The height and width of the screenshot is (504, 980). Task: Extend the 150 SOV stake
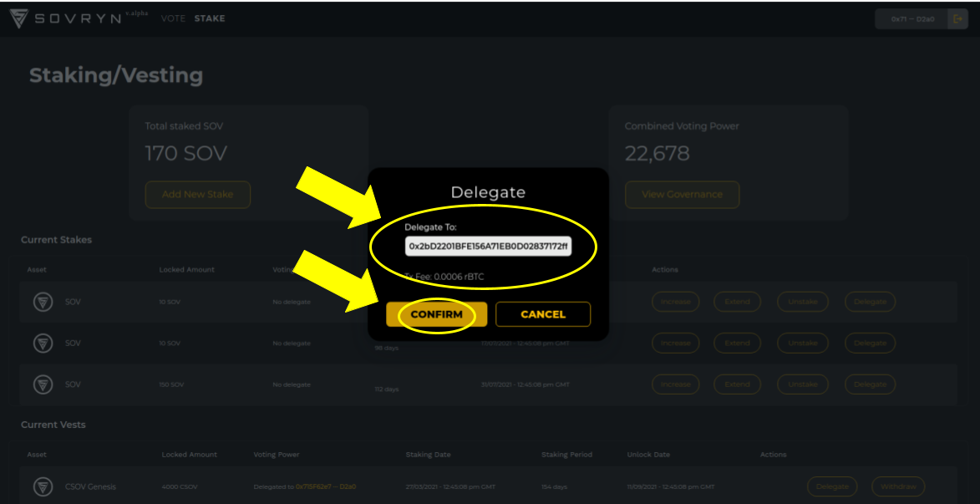tap(737, 384)
